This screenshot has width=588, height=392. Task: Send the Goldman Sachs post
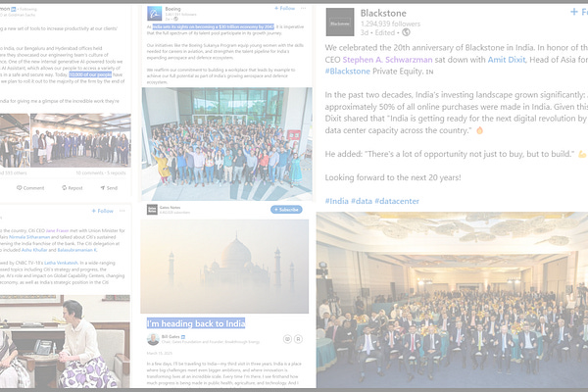pos(109,188)
